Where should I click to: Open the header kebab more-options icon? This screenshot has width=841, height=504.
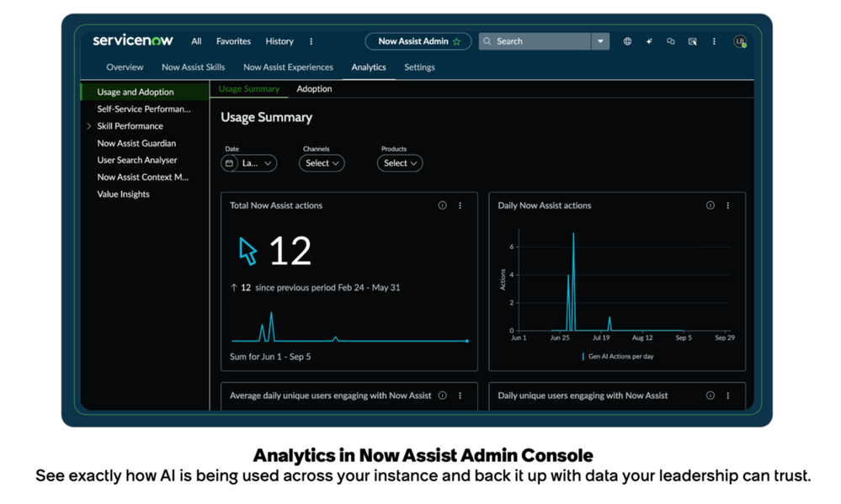(713, 41)
